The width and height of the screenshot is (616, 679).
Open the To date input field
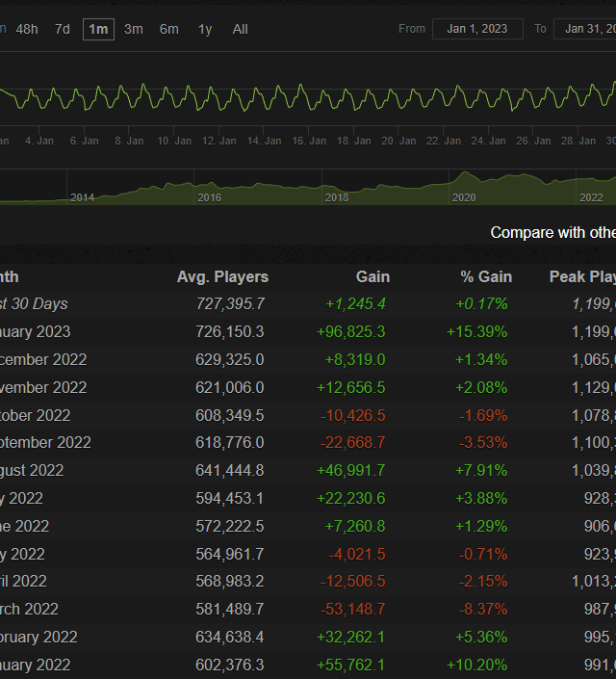(x=585, y=29)
